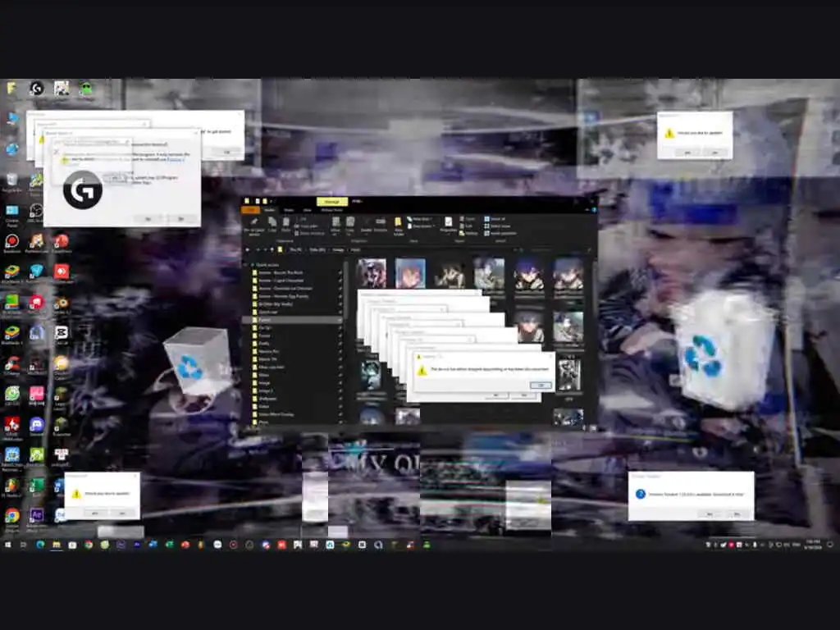Click No on the Logitech G dialog
This screenshot has height=630, width=840.
(180, 218)
